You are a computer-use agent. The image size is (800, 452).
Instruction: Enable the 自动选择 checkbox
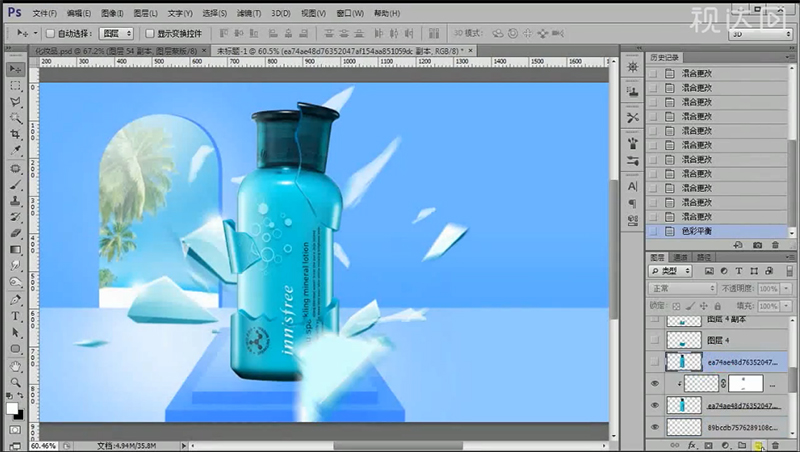tap(50, 34)
